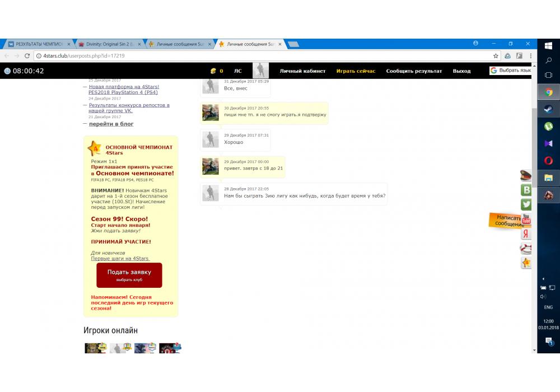Open the Личный кабинет menu item

[302, 71]
